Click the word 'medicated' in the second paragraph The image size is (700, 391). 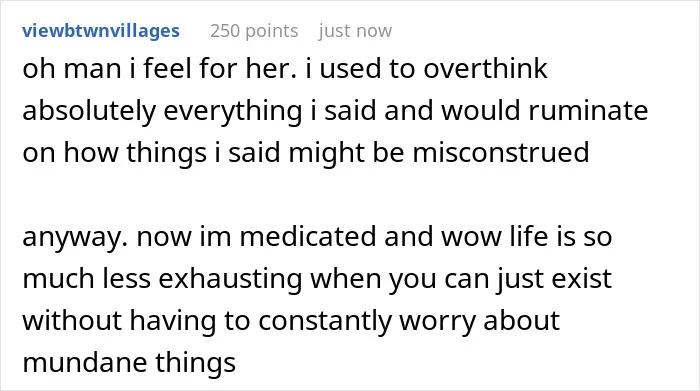click(308, 236)
